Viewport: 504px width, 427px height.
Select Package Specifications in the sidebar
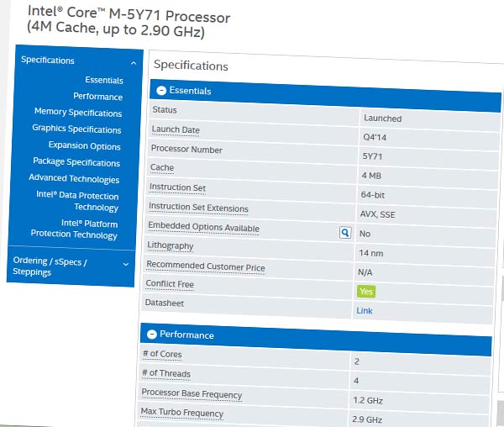[76, 161]
